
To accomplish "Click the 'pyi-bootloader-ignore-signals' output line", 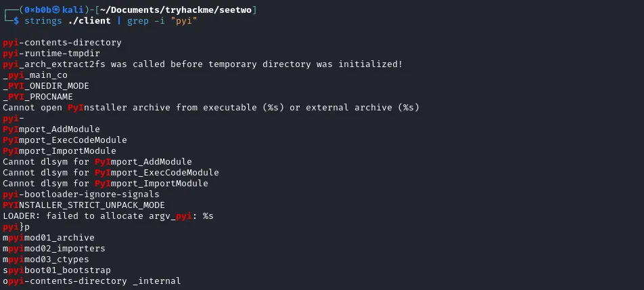I will click(81, 194).
